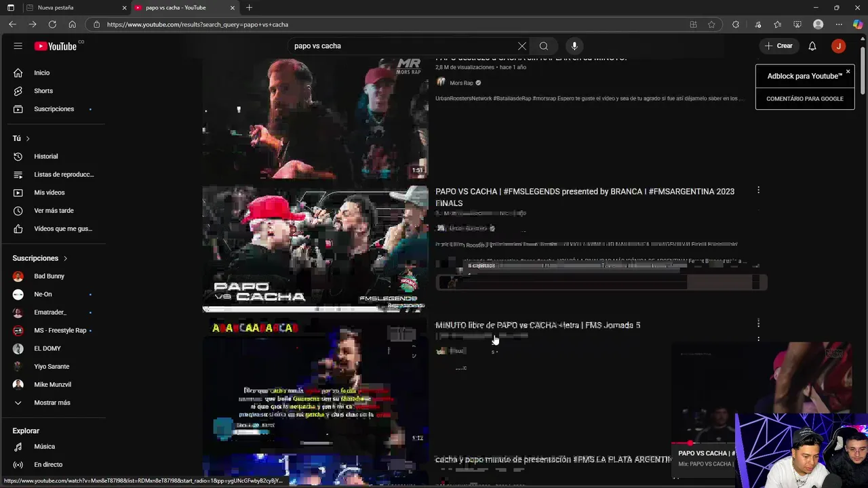Open the PAPO VS CACHA FMSLEGENDS title
The height and width of the screenshot is (488, 868).
pyautogui.click(x=585, y=197)
